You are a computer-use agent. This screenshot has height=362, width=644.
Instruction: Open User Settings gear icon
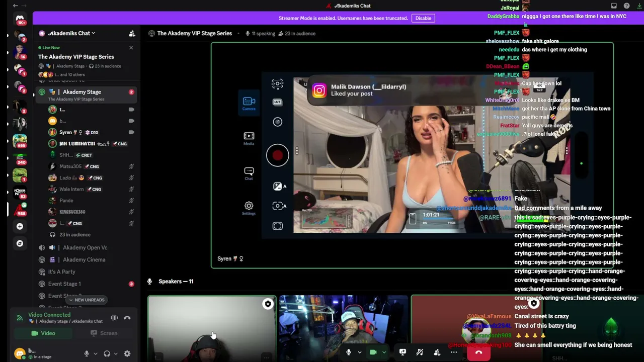[x=127, y=353]
